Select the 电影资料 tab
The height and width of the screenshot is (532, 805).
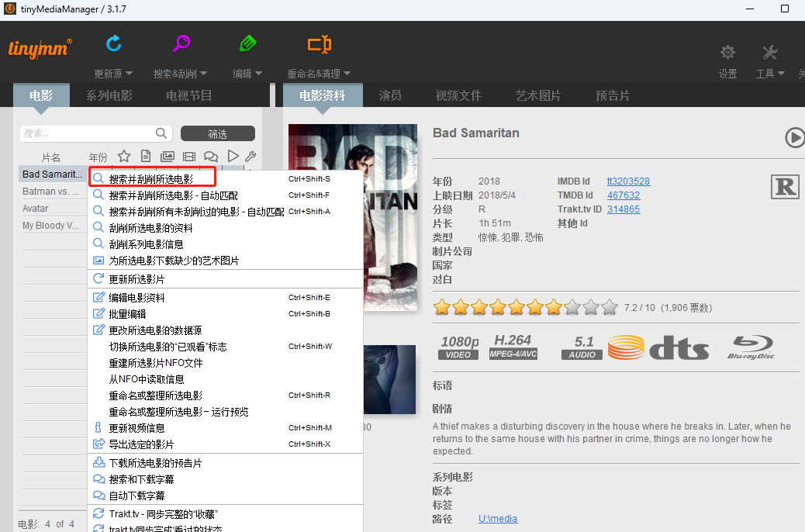pos(323,95)
